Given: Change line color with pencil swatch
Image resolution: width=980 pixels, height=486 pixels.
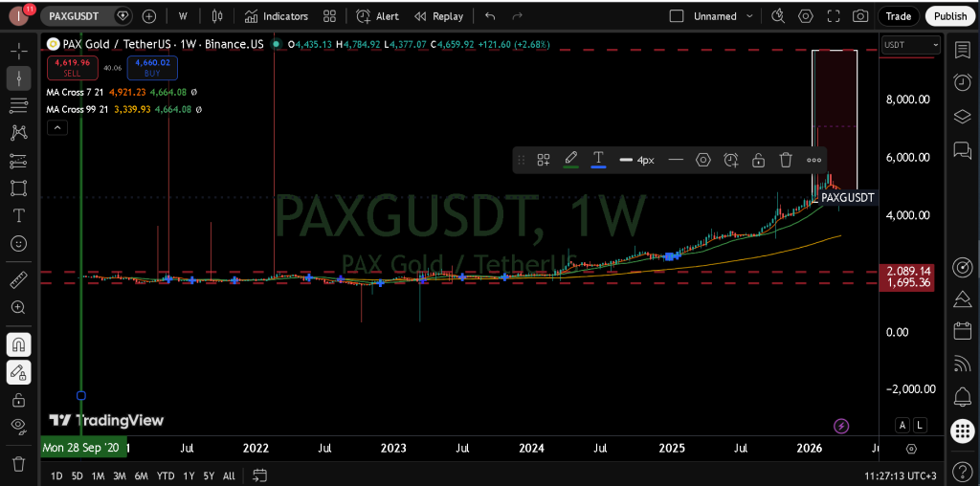Looking at the screenshot, I should 570,160.
